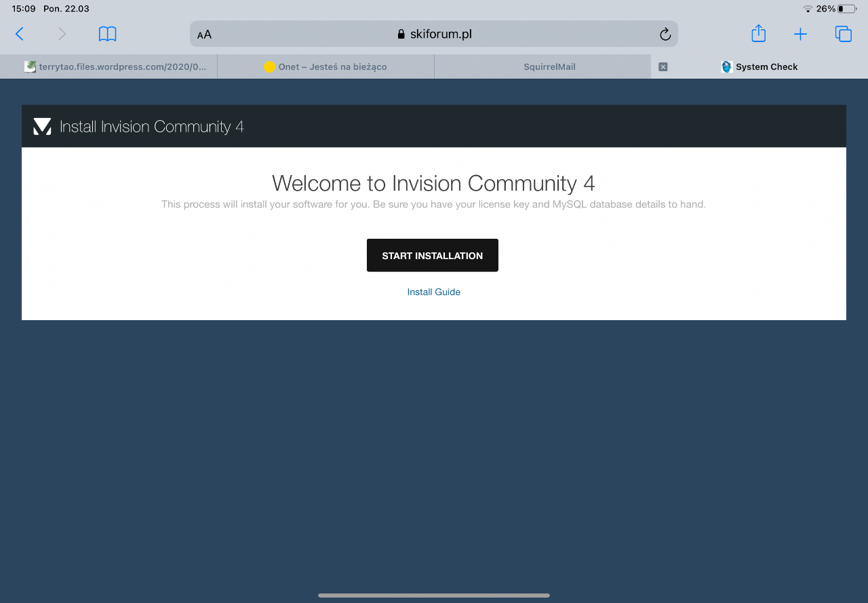Image resolution: width=868 pixels, height=603 pixels.
Task: Switch to the terrytao.files.wordpress.com tab
Action: click(108, 66)
